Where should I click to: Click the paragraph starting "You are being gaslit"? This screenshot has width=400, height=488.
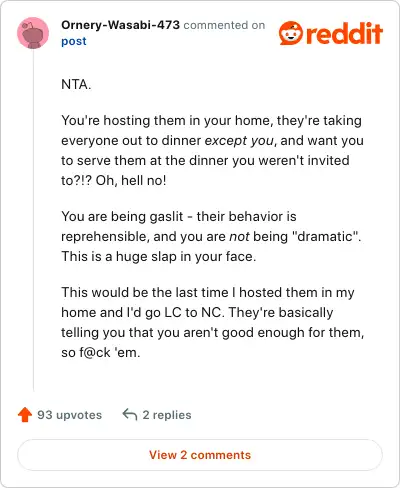pyautogui.click(x=211, y=236)
